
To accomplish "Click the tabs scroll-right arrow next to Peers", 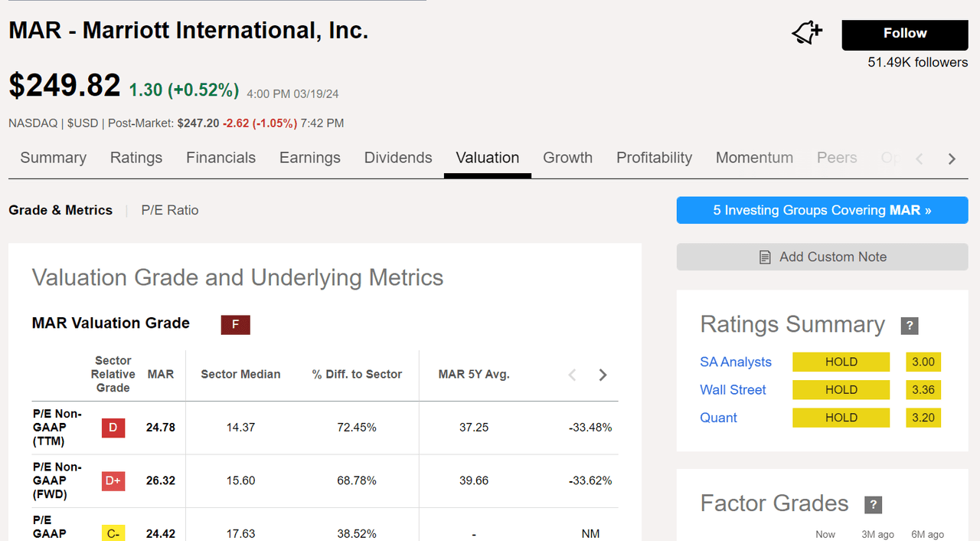I will 952,159.
